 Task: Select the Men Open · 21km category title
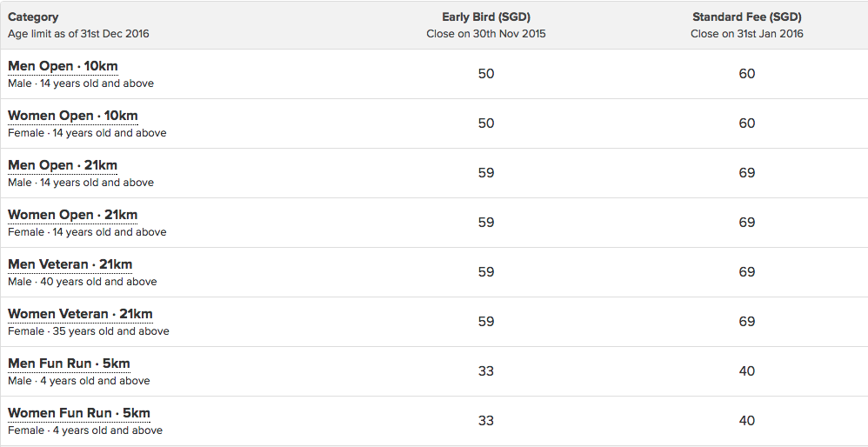click(63, 165)
